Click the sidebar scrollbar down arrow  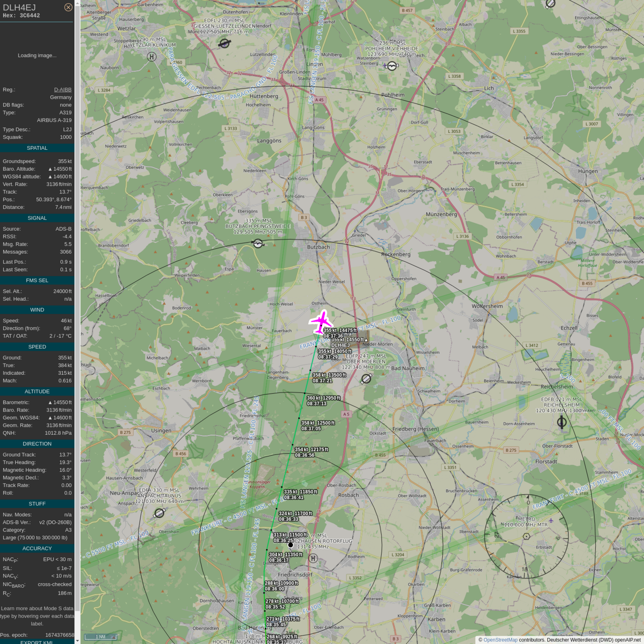[x=77, y=640]
